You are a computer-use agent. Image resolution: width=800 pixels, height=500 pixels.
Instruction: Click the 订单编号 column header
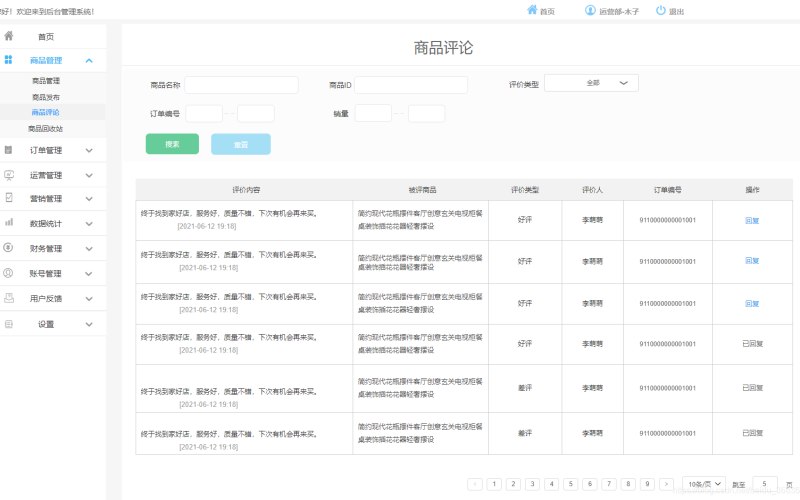tap(668, 190)
